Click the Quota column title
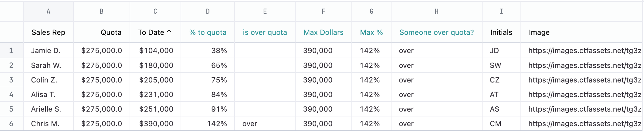This screenshot has width=644, height=131. pyautogui.click(x=111, y=32)
